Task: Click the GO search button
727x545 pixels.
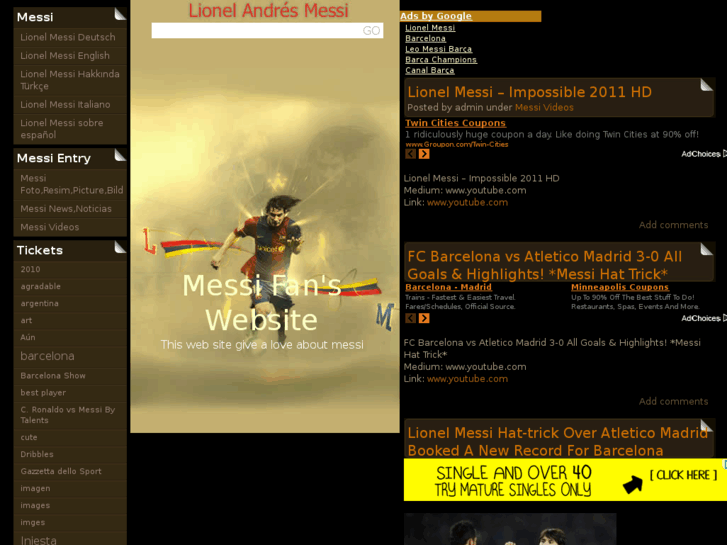Action: click(371, 31)
